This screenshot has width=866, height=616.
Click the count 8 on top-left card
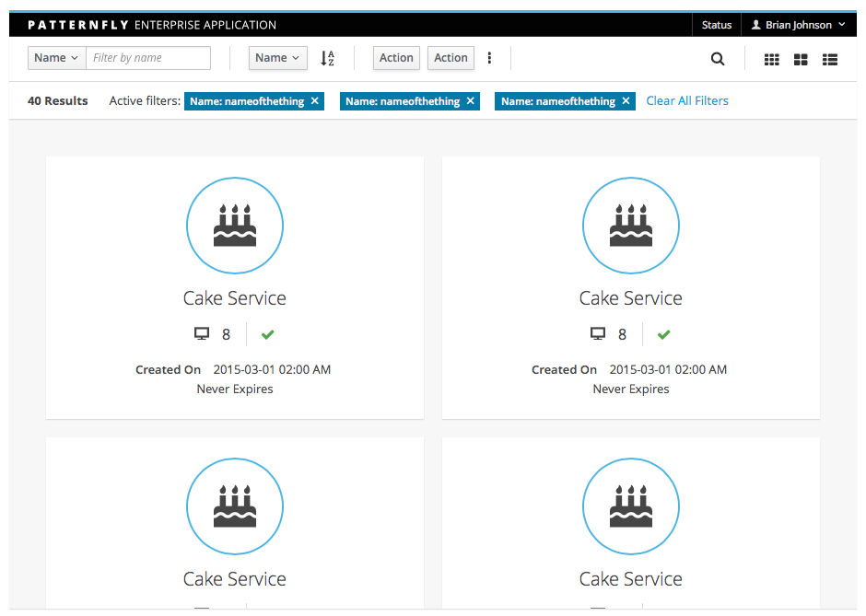point(226,334)
